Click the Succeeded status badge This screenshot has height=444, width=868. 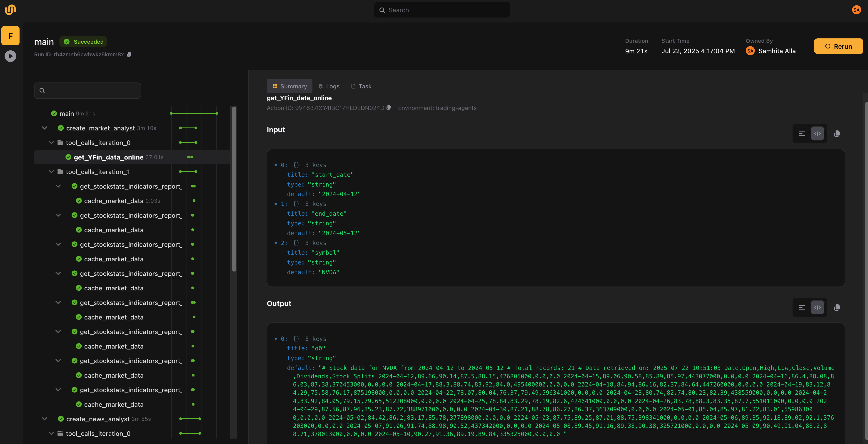pos(83,41)
